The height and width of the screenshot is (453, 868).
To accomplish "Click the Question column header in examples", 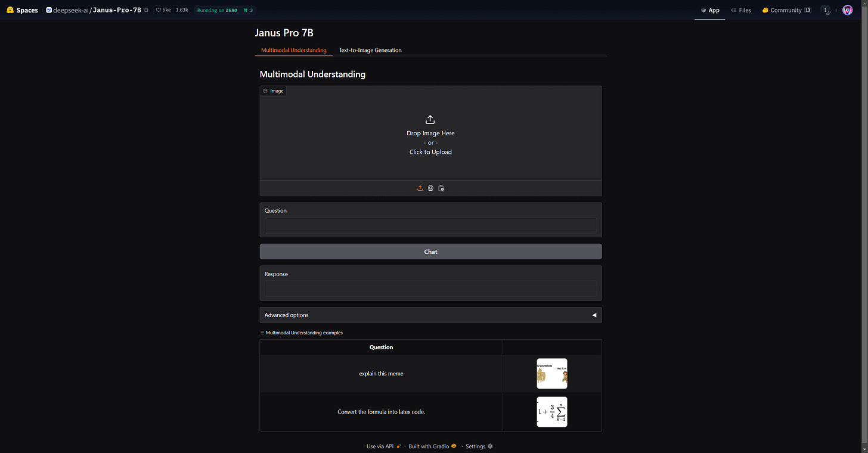I will point(381,347).
